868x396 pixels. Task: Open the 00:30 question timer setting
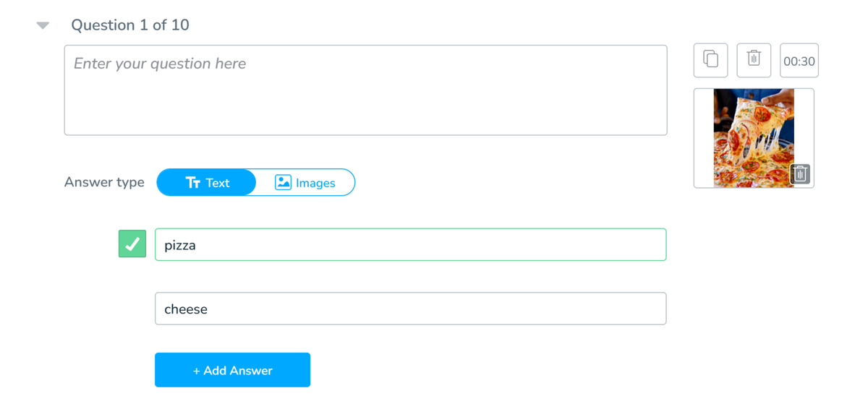tap(799, 61)
